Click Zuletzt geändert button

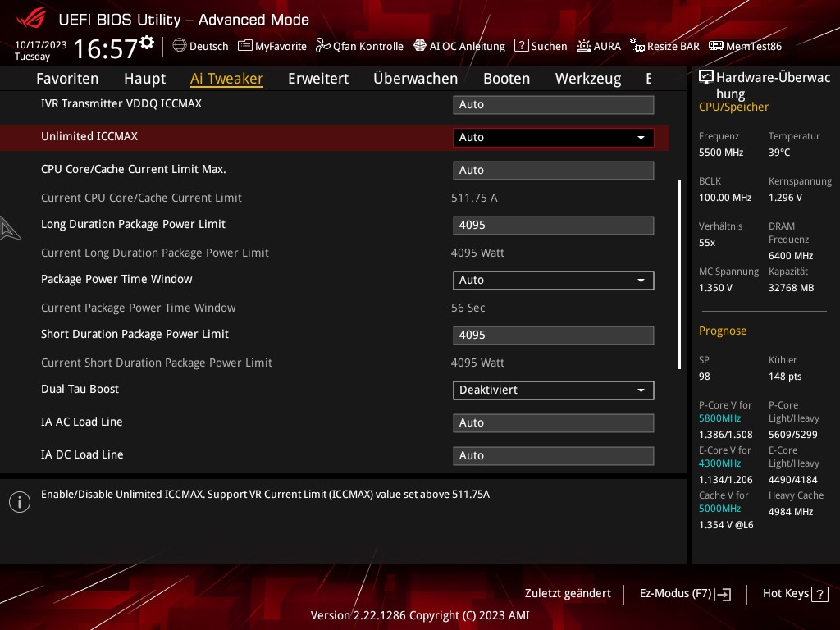click(x=568, y=594)
